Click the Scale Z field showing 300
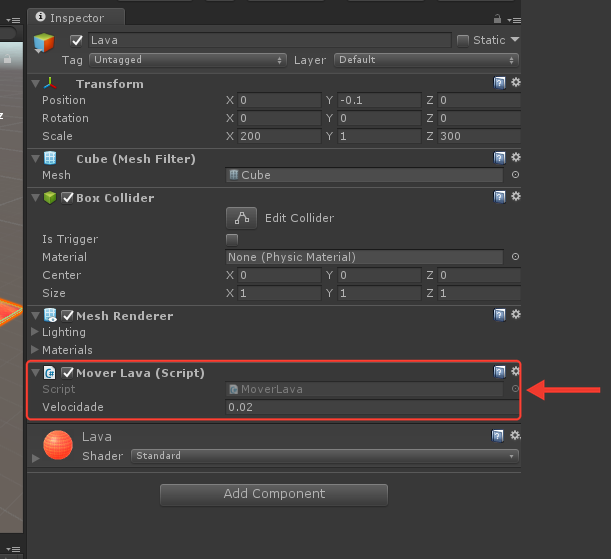The image size is (611, 559). [x=479, y=136]
